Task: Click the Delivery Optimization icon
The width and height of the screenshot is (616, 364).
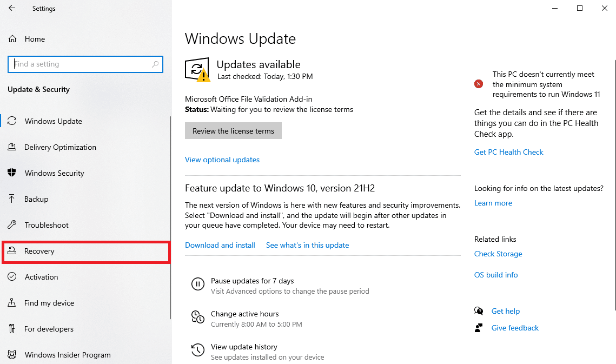Action: tap(12, 147)
